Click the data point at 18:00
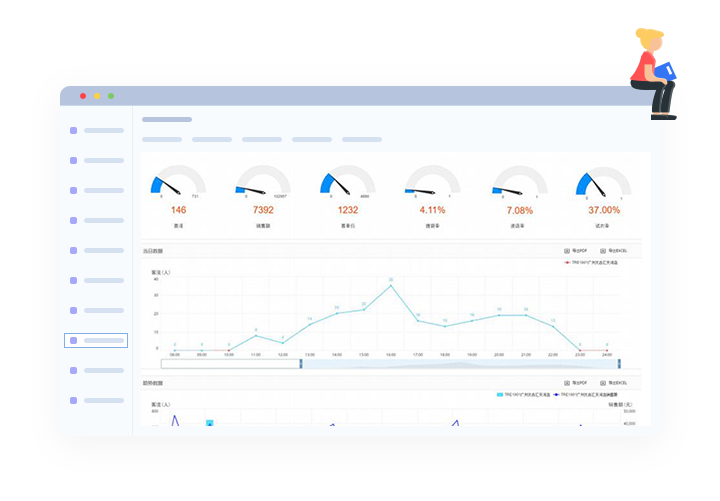Screen dimensions: 720x501 (445, 326)
